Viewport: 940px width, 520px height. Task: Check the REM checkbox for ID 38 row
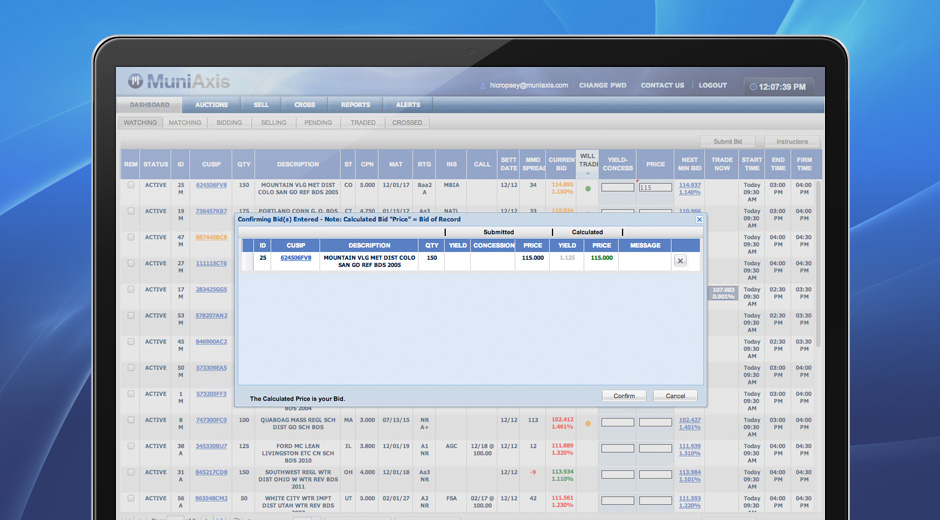point(131,446)
